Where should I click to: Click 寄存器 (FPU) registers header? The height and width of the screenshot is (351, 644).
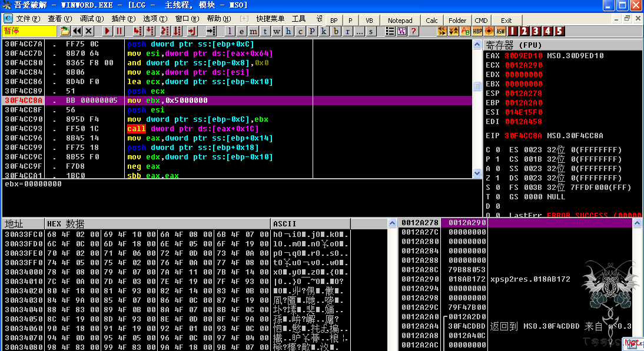(x=563, y=45)
